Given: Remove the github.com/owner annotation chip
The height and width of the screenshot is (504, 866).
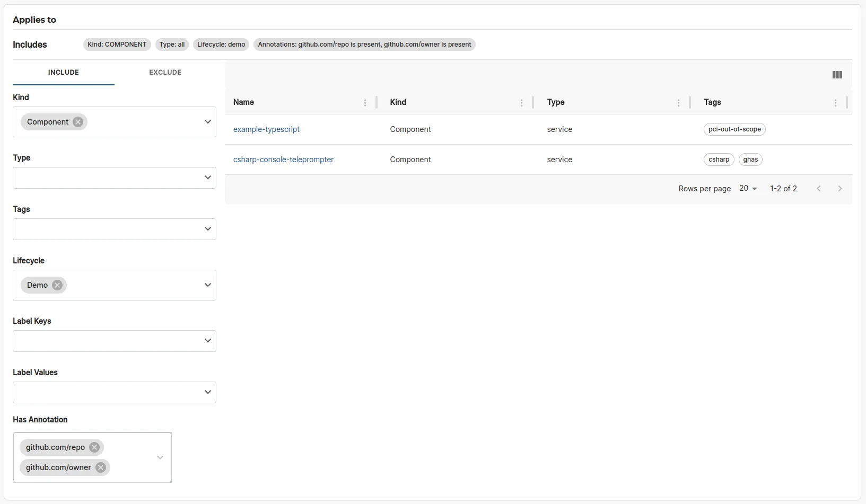Looking at the screenshot, I should click(x=101, y=467).
